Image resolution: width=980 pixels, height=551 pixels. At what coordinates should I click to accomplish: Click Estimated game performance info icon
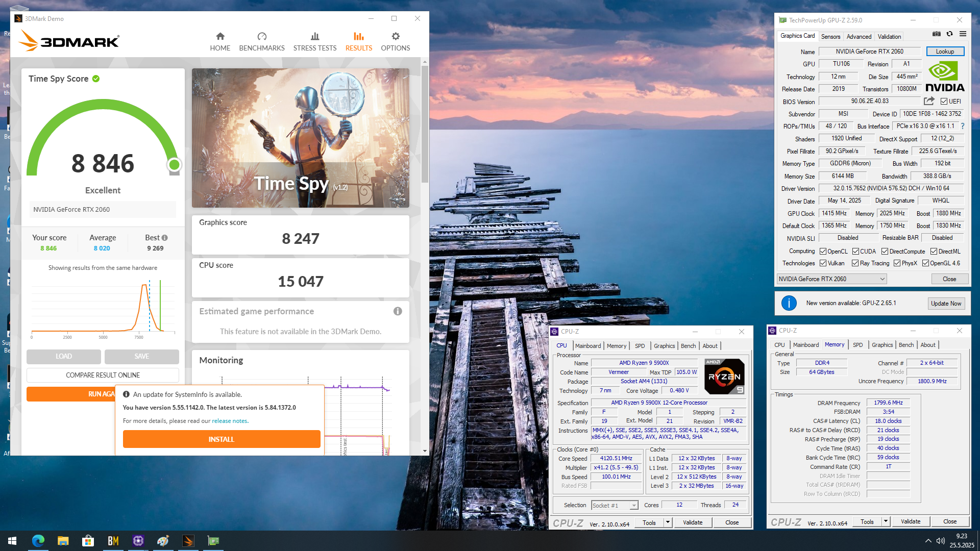398,311
